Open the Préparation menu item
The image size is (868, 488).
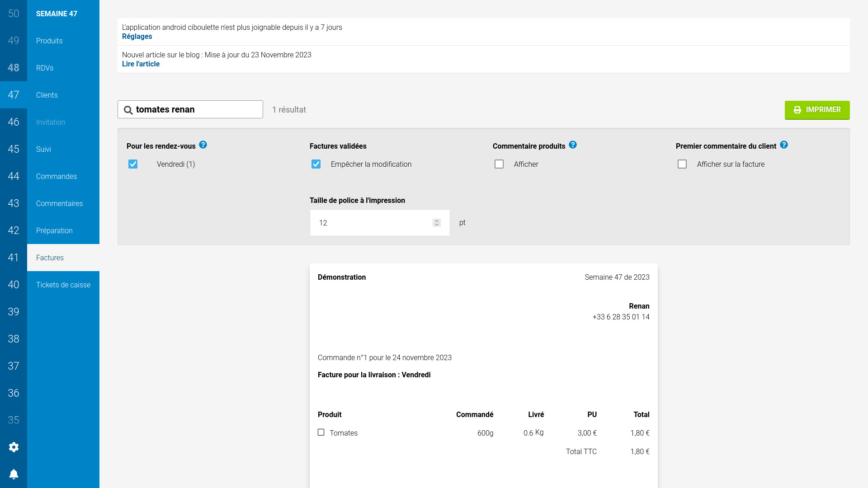(x=54, y=230)
